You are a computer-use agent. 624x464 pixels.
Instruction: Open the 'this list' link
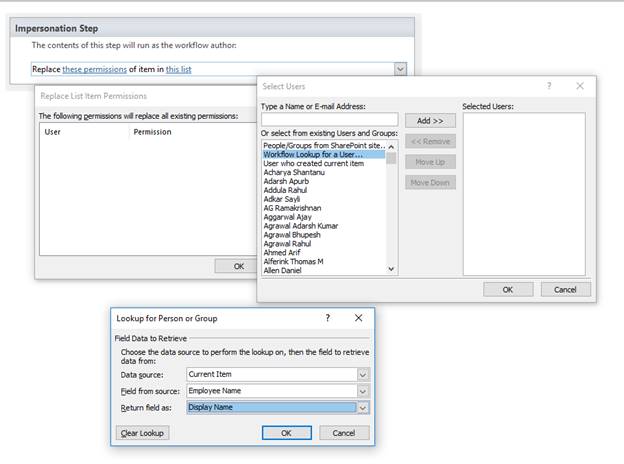point(178,69)
